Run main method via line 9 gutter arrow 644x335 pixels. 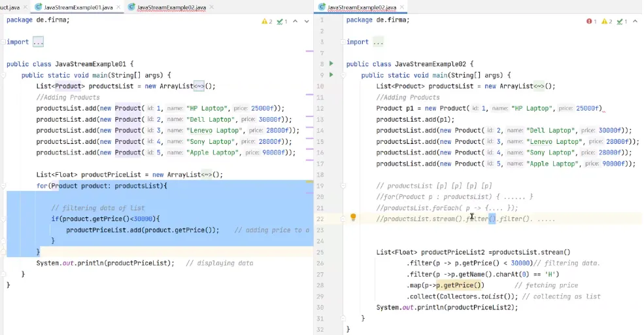tap(331, 75)
